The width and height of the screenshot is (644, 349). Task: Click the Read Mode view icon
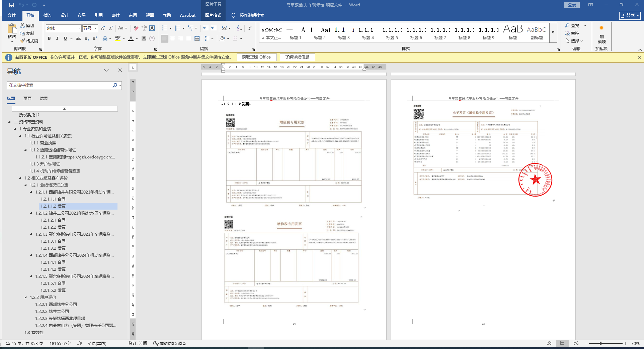click(x=549, y=343)
